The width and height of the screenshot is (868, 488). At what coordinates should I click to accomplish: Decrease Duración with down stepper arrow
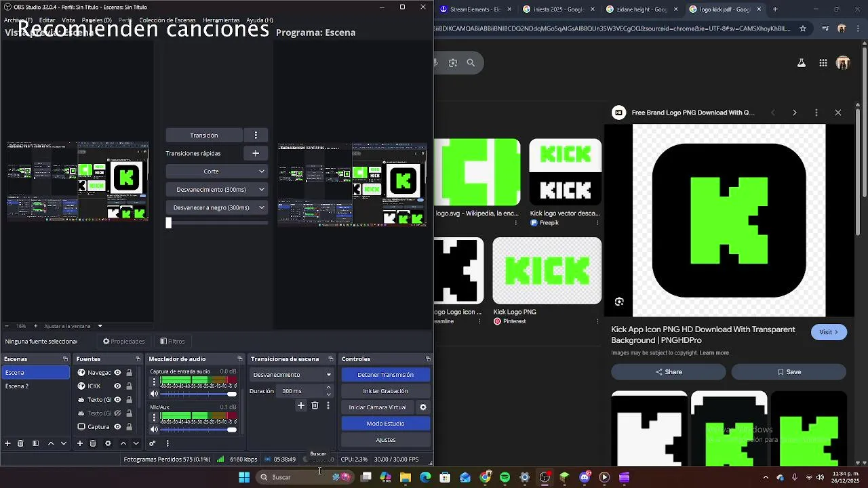tap(329, 394)
